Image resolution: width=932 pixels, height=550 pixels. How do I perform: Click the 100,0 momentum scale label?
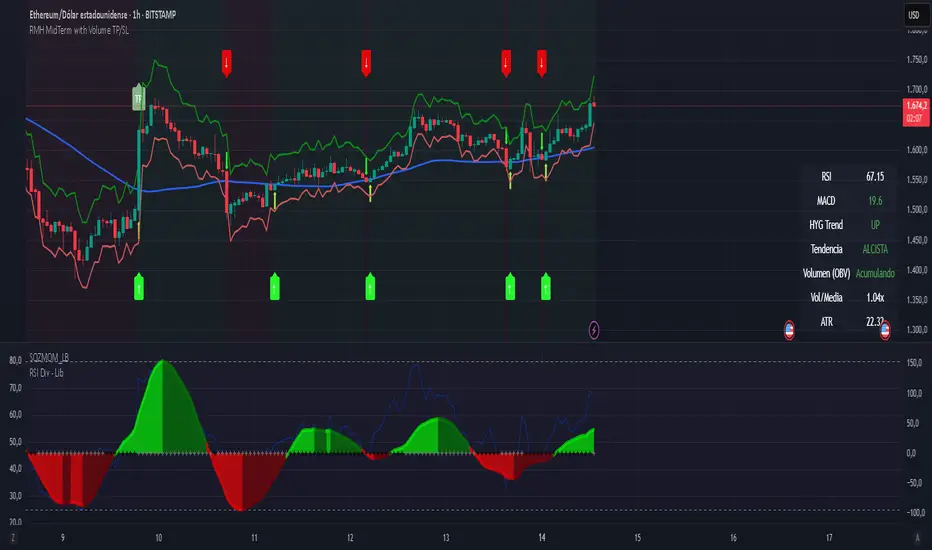pos(914,393)
